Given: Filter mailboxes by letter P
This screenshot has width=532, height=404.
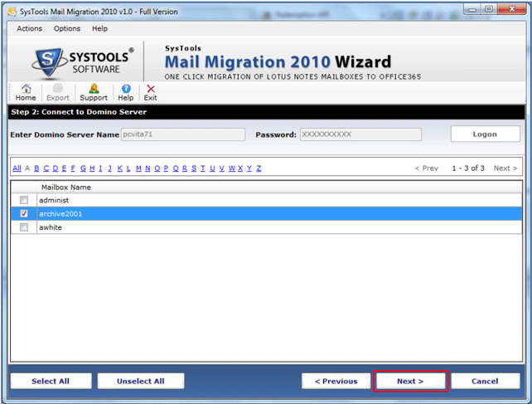Looking at the screenshot, I should [166, 168].
